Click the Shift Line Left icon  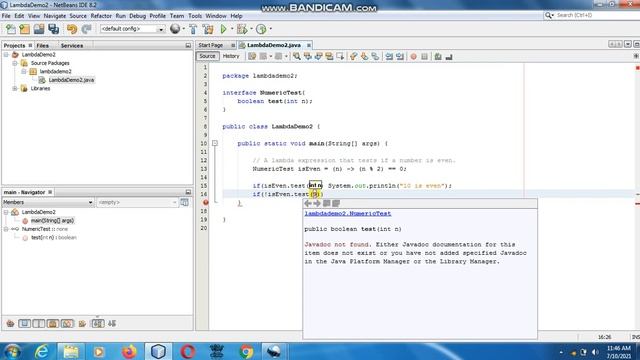click(389, 56)
